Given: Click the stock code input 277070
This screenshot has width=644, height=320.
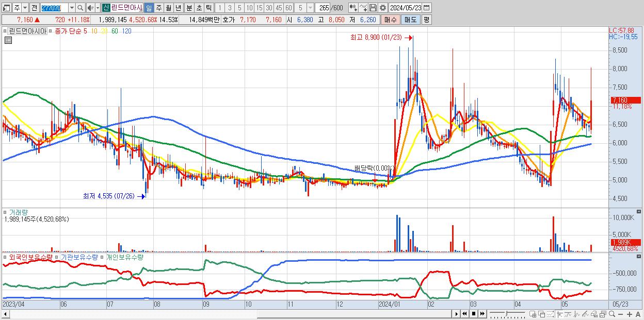Looking at the screenshot, I should point(54,8).
